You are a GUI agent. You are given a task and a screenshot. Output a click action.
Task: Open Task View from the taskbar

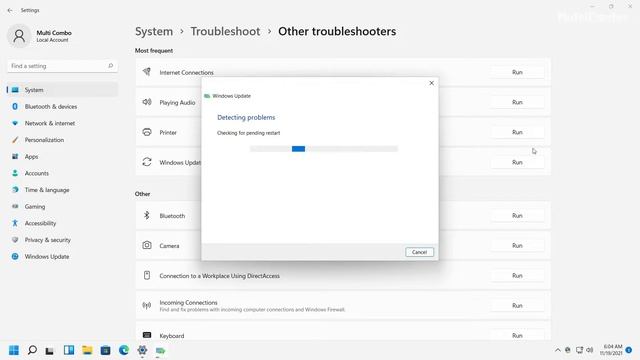50,350
